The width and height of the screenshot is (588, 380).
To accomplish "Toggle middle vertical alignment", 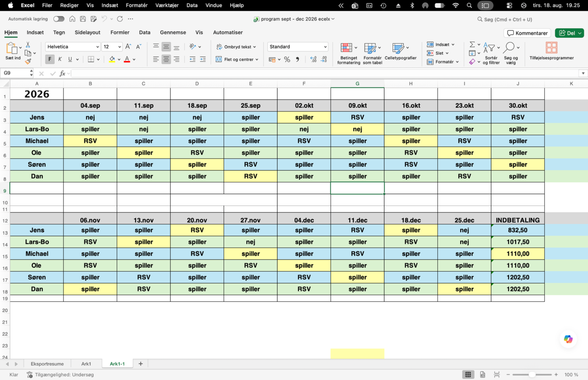I will pyautogui.click(x=166, y=47).
